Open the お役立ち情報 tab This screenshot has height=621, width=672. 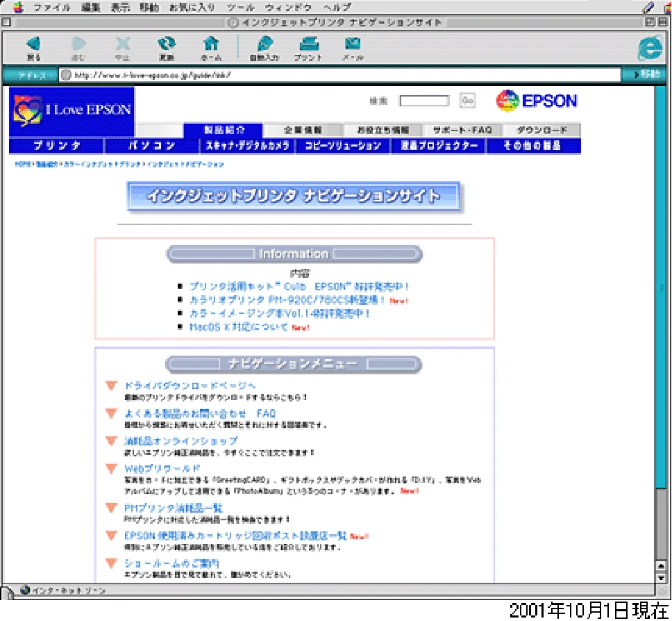[x=383, y=130]
